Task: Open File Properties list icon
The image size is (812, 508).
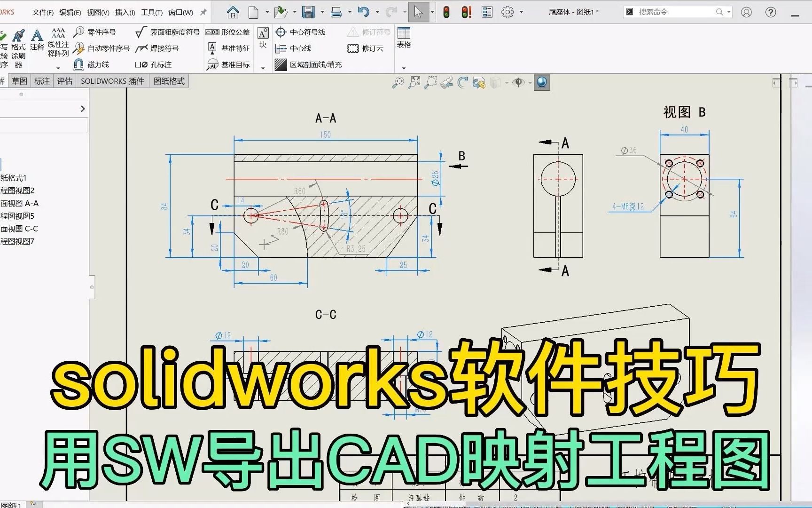Action: [x=487, y=12]
